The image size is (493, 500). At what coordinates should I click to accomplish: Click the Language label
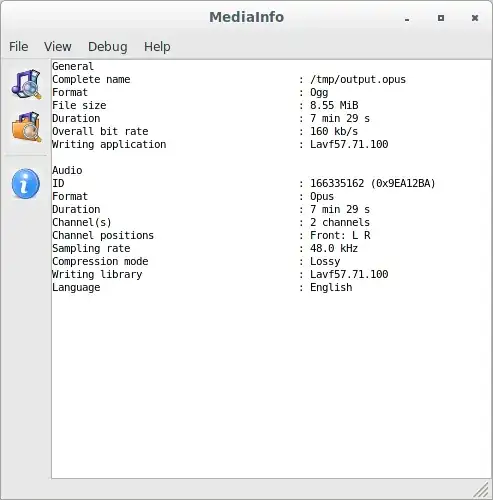pyautogui.click(x=76, y=287)
